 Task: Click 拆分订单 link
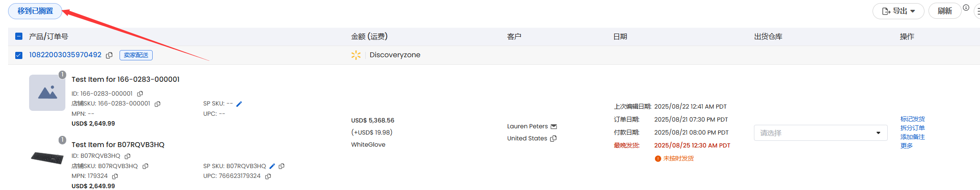[912, 128]
